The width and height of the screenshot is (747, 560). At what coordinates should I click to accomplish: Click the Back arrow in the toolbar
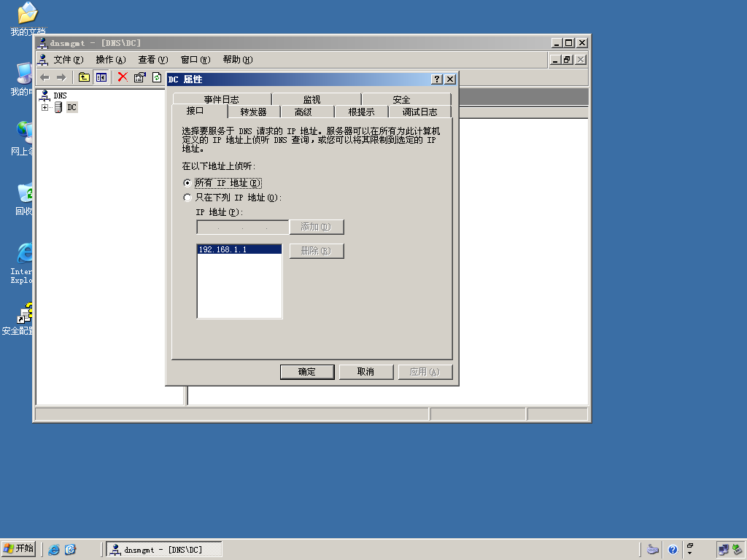pos(44,77)
